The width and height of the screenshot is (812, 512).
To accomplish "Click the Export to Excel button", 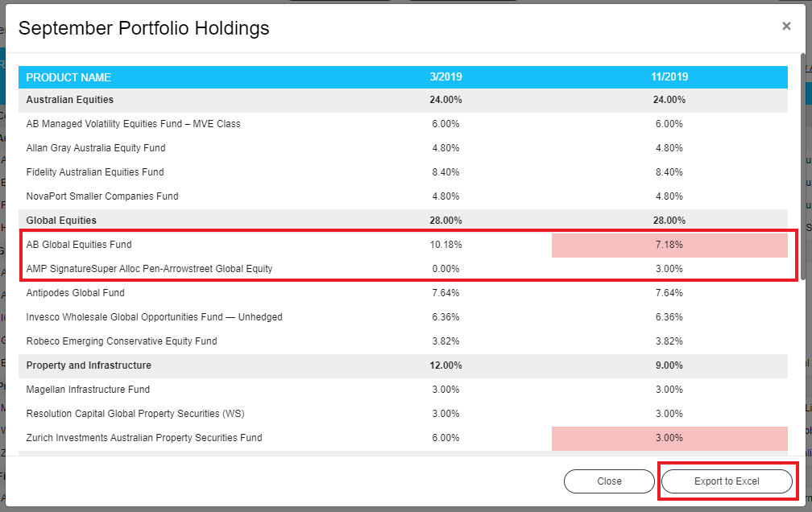I will click(727, 481).
